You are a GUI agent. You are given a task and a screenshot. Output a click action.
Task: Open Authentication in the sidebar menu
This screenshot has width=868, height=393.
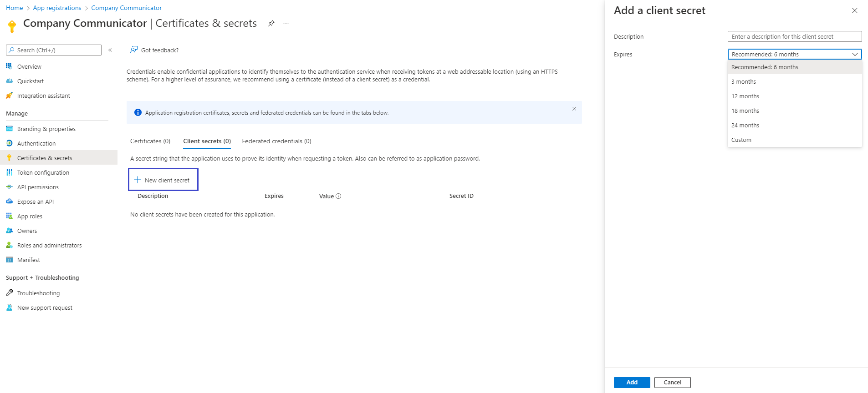click(x=36, y=143)
